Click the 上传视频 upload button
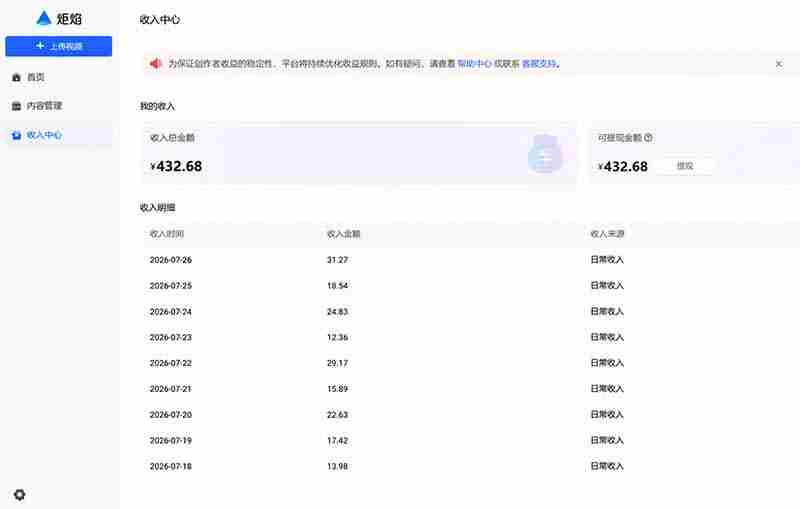The width and height of the screenshot is (800, 509). click(x=59, y=46)
